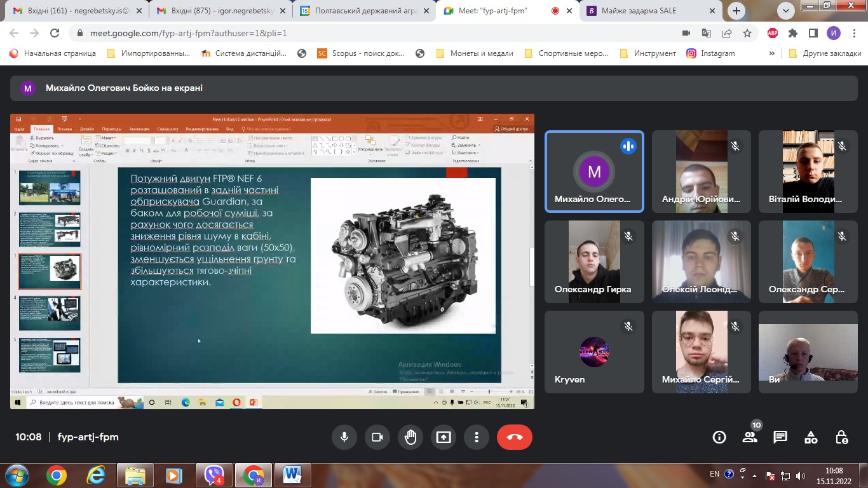Open the 'Начальная страница' bookmark

click(x=53, y=53)
